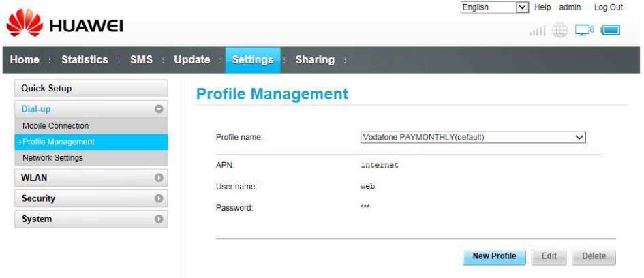Open Network Settings in sidebar
This screenshot has height=278, width=644.
pos(52,158)
